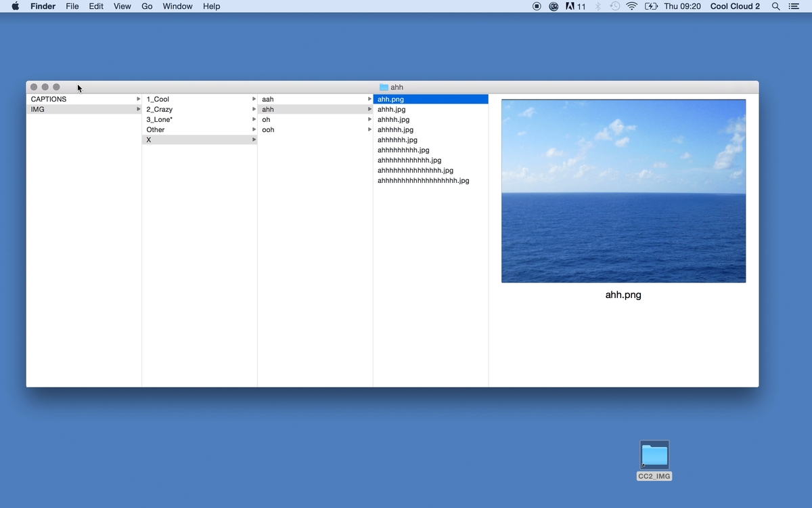The width and height of the screenshot is (812, 508).
Task: Click the Cool Cloud 2 user name
Action: 735,6
